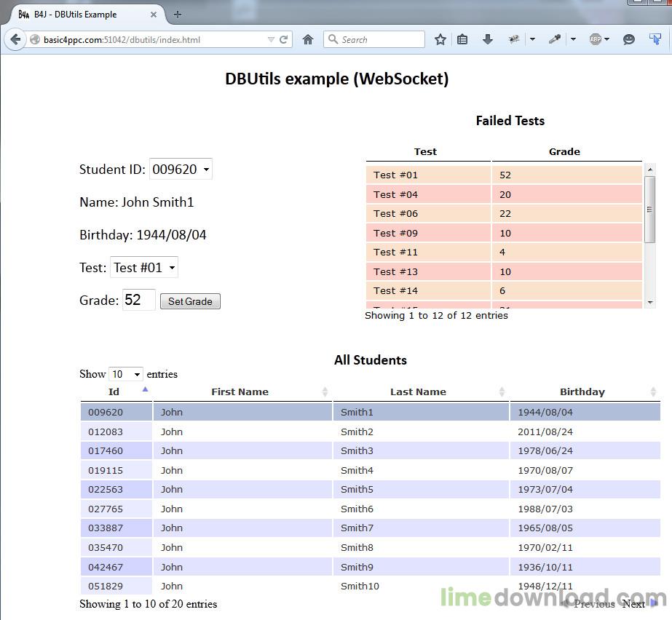Go to Next page of students

[634, 604]
